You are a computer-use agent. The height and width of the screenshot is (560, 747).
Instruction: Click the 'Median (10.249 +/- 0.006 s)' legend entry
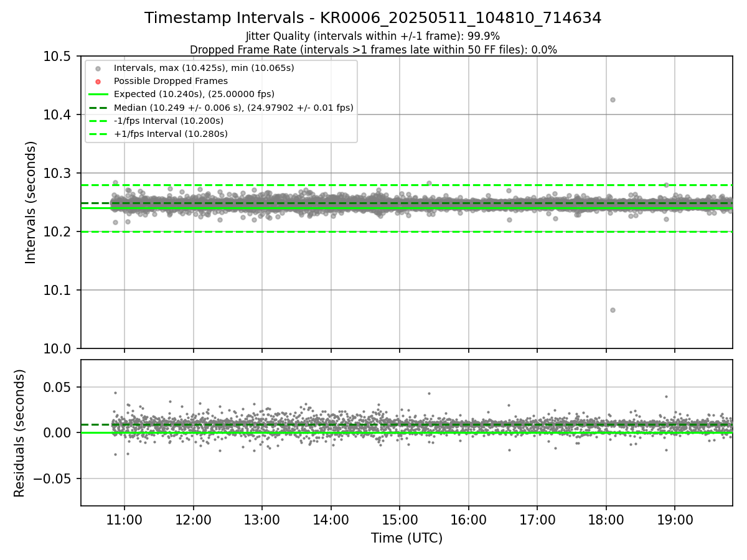tap(233, 108)
